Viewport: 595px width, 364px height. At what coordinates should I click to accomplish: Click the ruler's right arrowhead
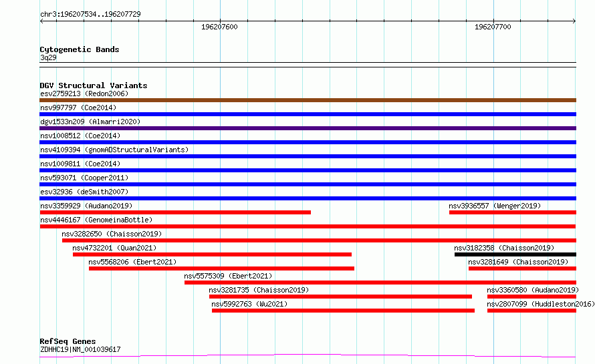(x=574, y=21)
